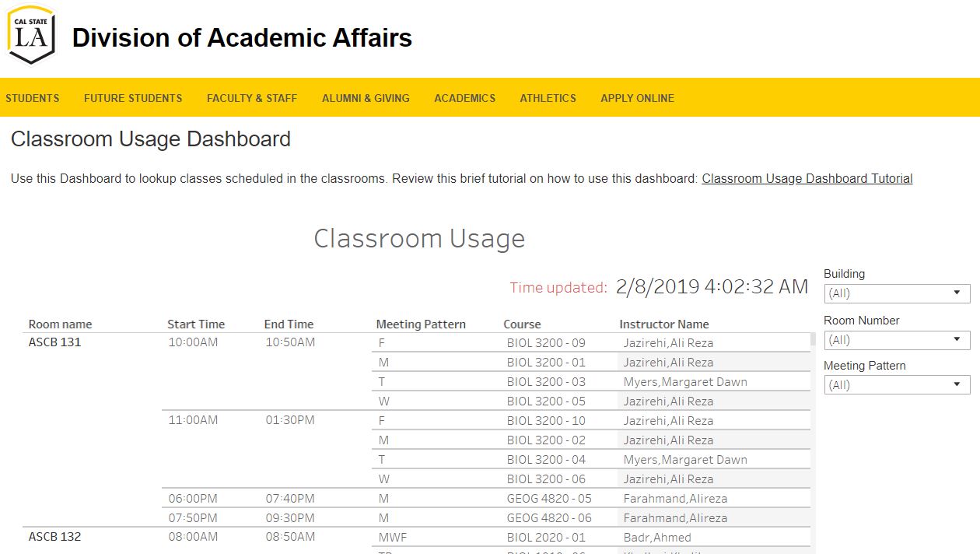Go to APPLY ONLINE
980x554 pixels.
(x=638, y=98)
